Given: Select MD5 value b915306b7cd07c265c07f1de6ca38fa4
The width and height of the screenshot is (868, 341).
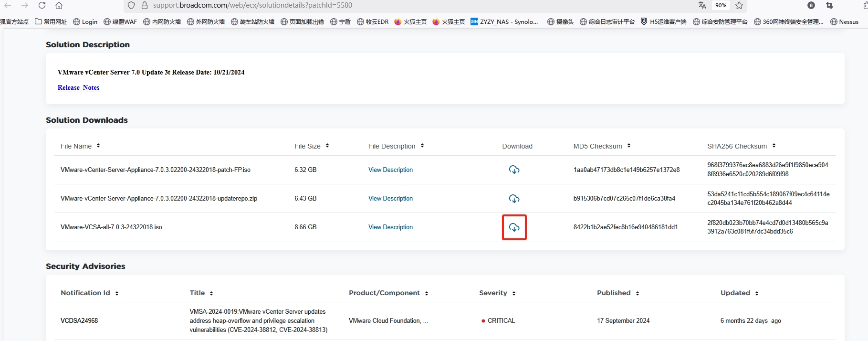Looking at the screenshot, I should [624, 198].
